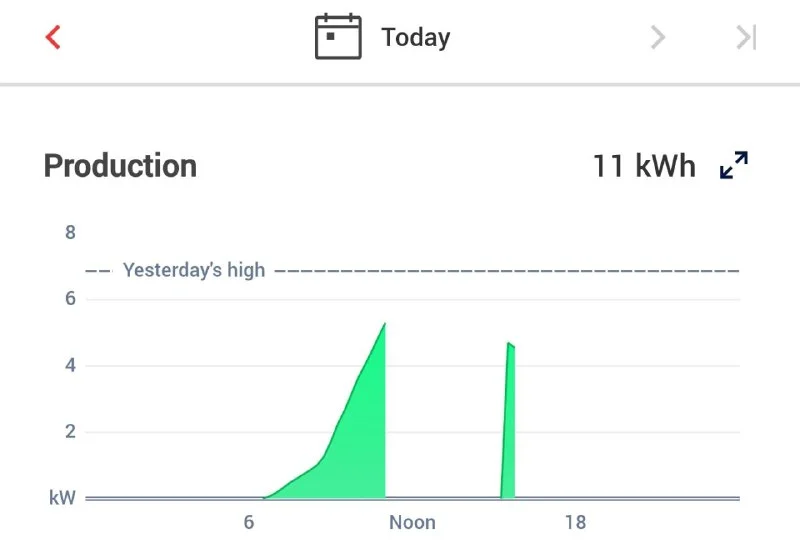Advance to the next day arrow
800x550 pixels.
click(x=657, y=38)
